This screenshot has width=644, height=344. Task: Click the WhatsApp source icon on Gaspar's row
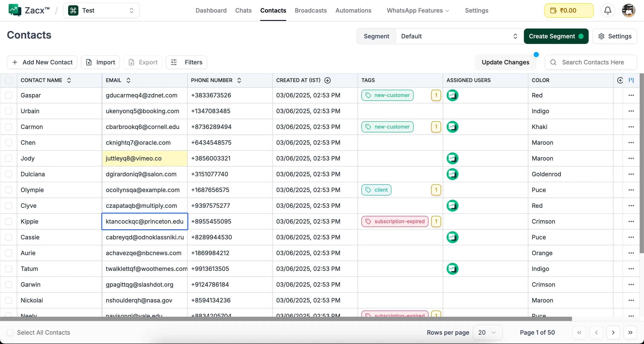[452, 95]
